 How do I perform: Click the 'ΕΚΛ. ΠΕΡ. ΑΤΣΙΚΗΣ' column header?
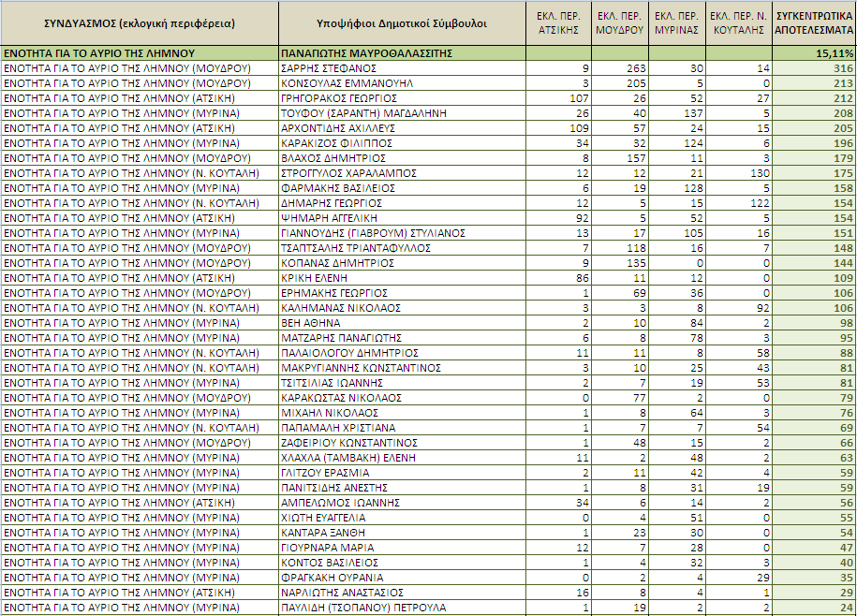pos(558,23)
